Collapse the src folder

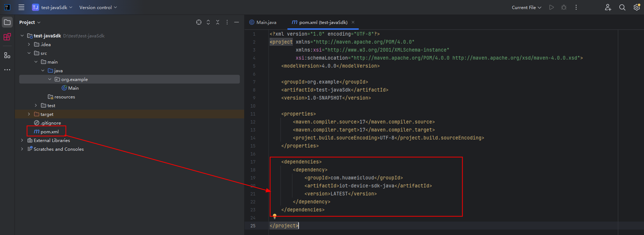click(x=29, y=53)
